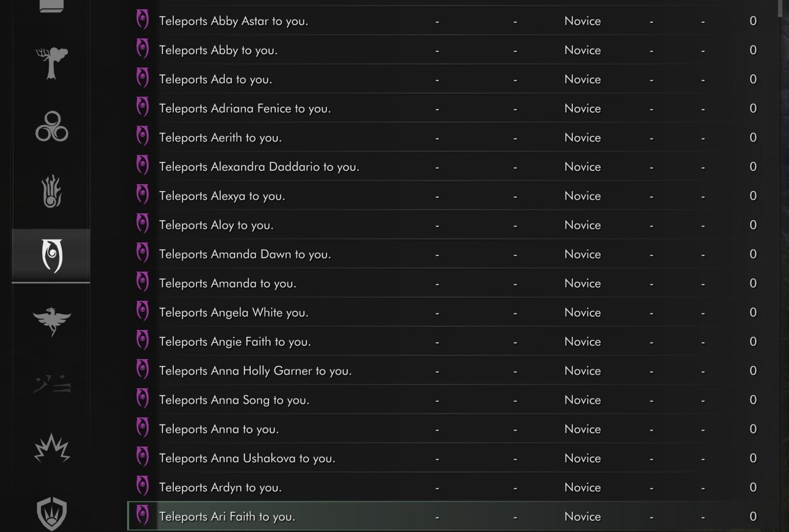Viewport: 789px width, 532px height.
Task: Select the book icon at the top of the sidebar
Action: point(51,6)
